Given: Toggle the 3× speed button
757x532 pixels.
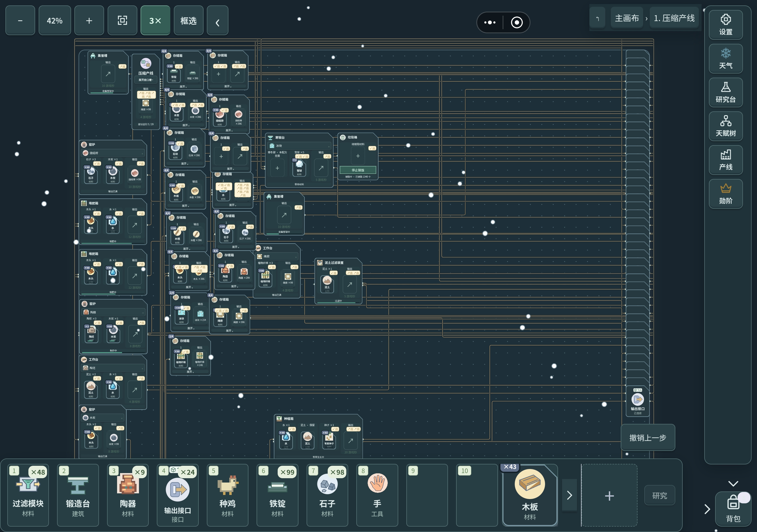Looking at the screenshot, I should (x=155, y=21).
